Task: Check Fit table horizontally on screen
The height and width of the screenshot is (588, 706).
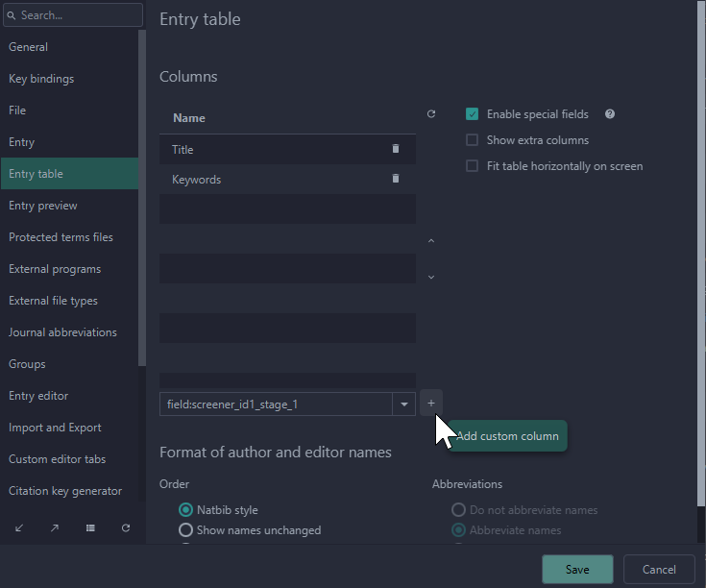Action: [472, 166]
